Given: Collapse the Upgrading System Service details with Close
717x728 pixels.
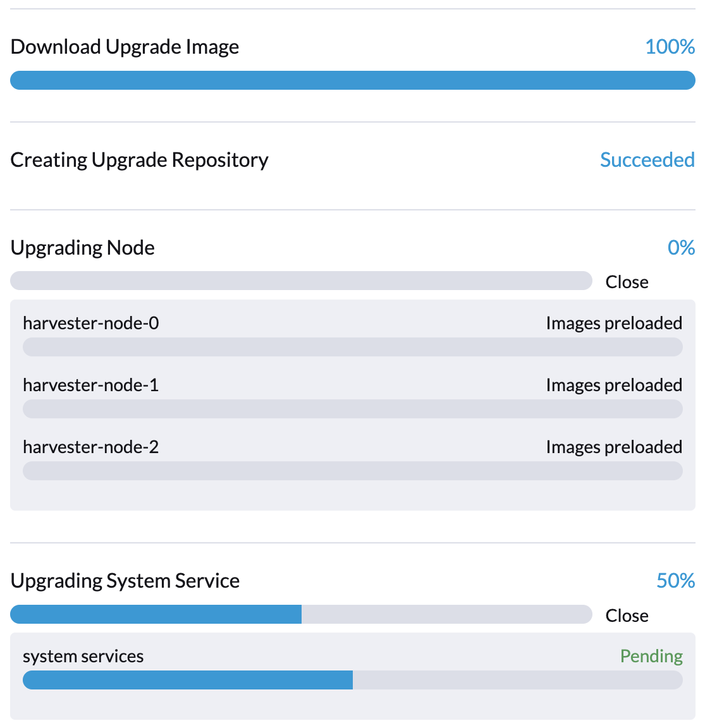Looking at the screenshot, I should coord(627,616).
